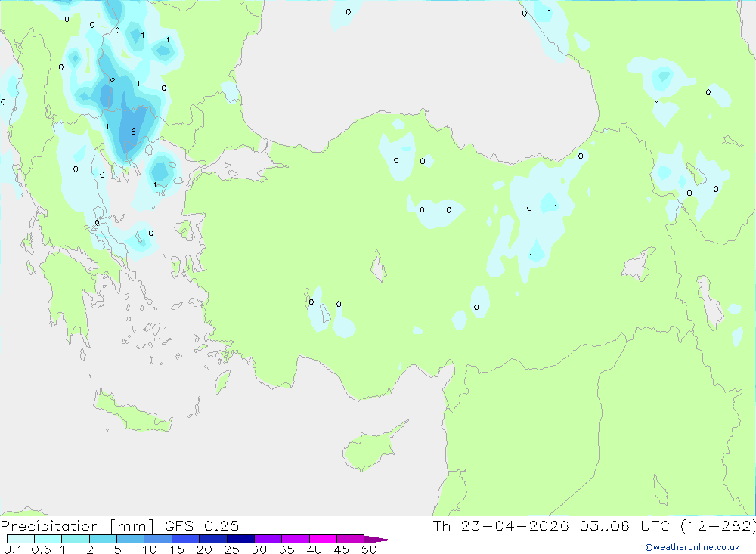Click the "0.5" legend scale label
This screenshot has width=756, height=554.
tap(41, 549)
